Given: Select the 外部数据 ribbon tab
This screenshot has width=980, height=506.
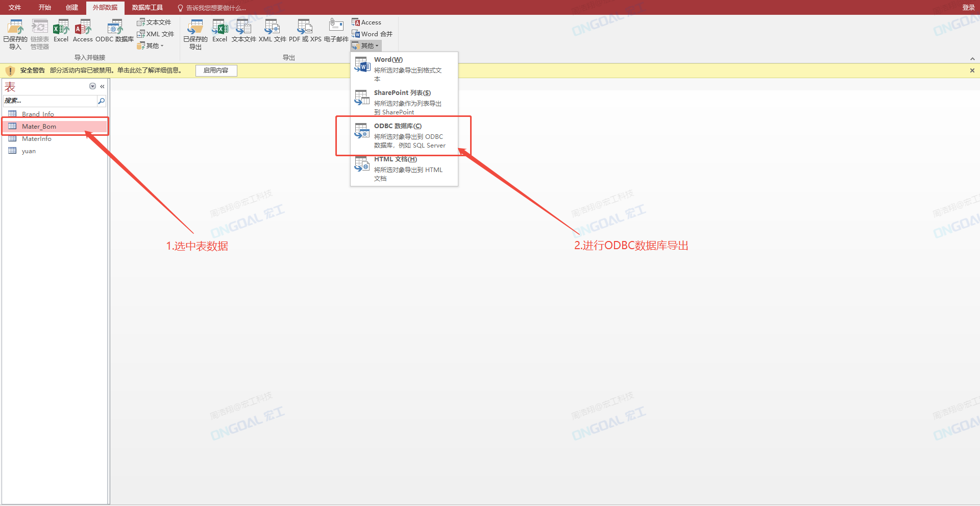Looking at the screenshot, I should coord(105,8).
